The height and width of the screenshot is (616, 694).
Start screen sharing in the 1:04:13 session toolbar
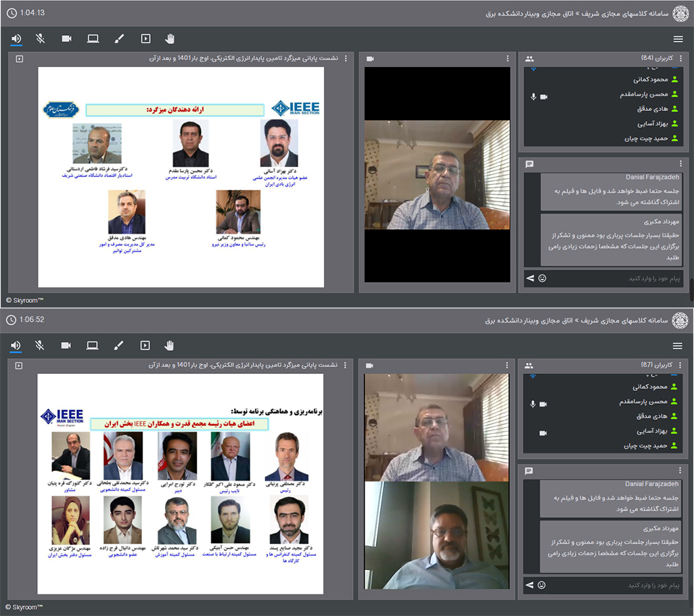click(x=93, y=39)
